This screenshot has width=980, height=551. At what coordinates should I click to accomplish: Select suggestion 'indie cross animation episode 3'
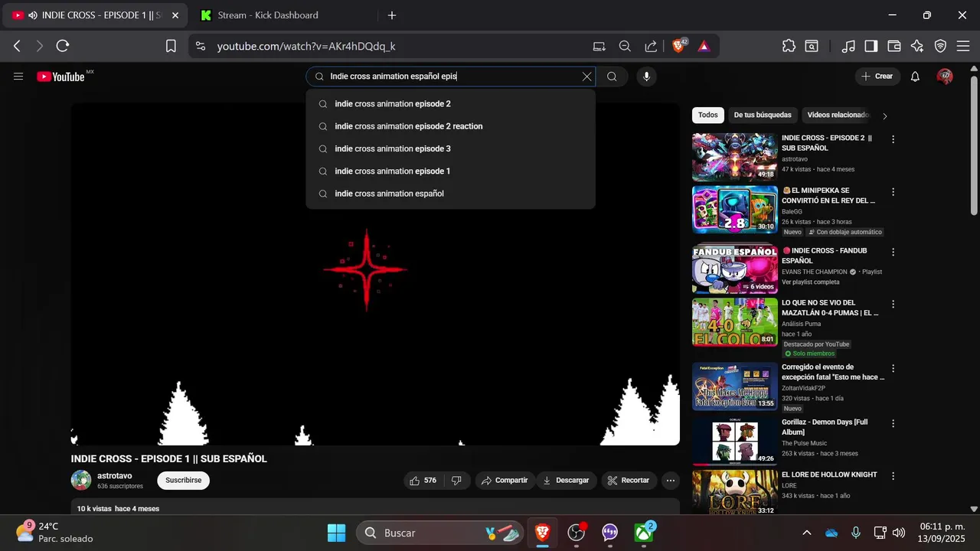pos(450,148)
